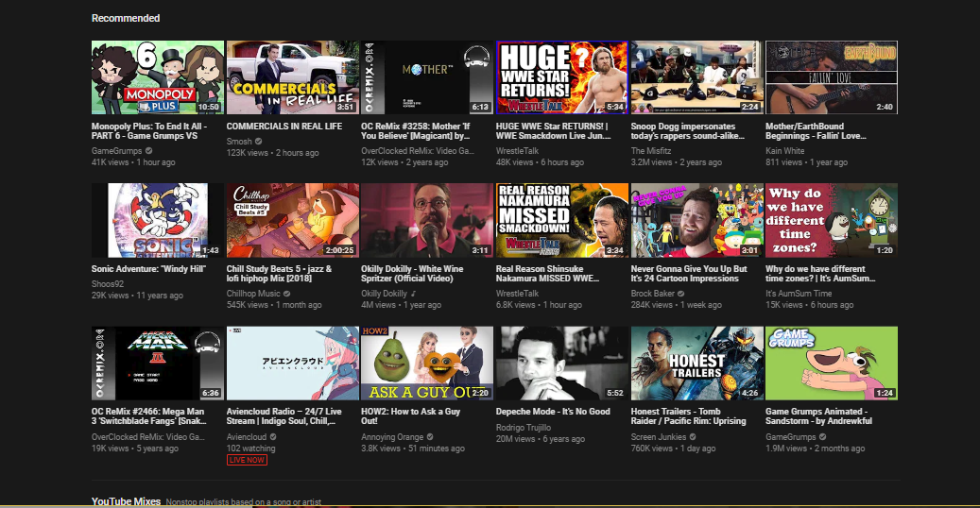The image size is (980, 508).
Task: Open the Snoop Dogg impersonates thumbnail
Action: click(696, 77)
